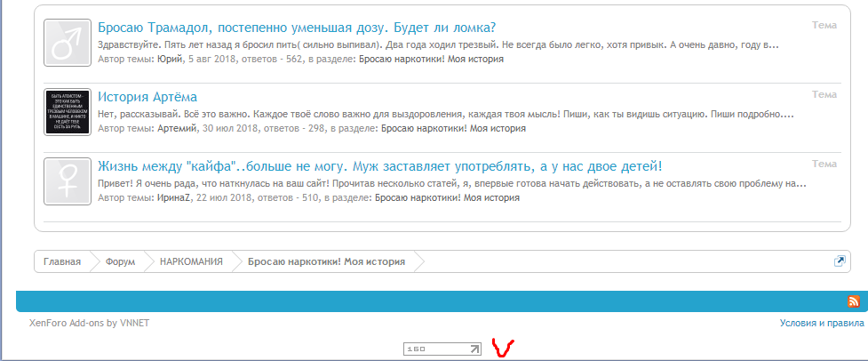Click 'ответов - 510' text
Screen dimensions: 868x361
[287, 197]
